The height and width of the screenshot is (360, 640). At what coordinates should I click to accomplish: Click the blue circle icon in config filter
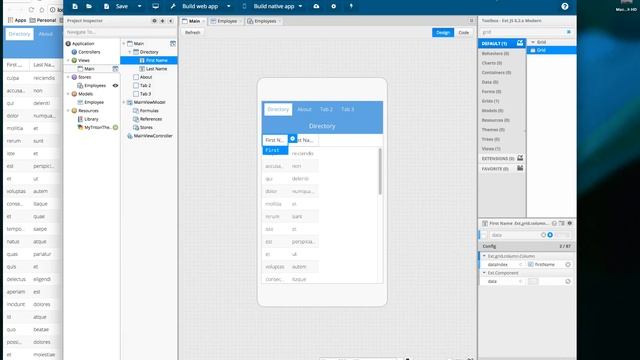click(550, 235)
